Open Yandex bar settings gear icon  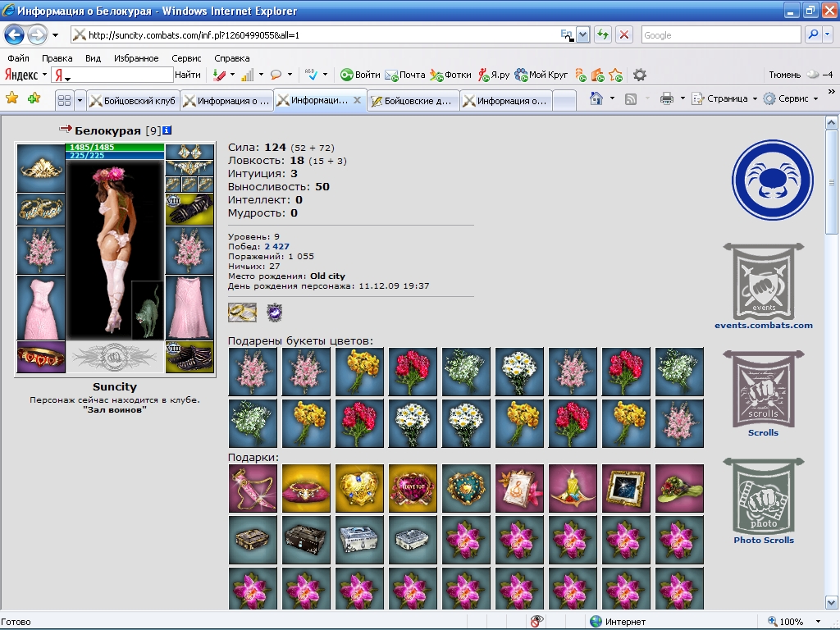[x=639, y=75]
